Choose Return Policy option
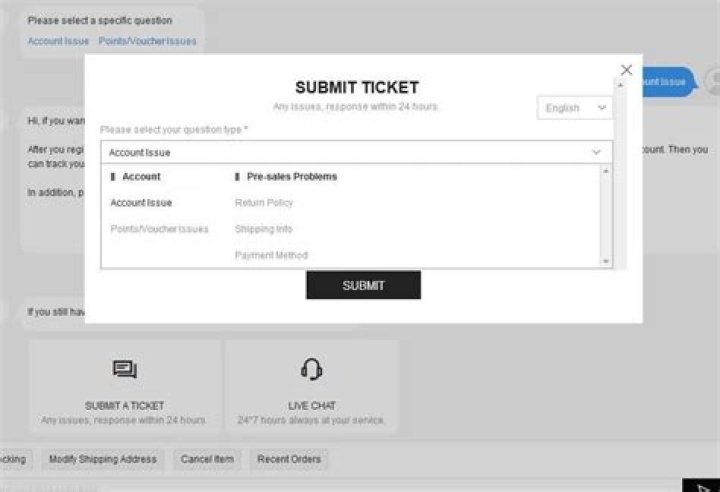The width and height of the screenshot is (720, 492). click(264, 203)
